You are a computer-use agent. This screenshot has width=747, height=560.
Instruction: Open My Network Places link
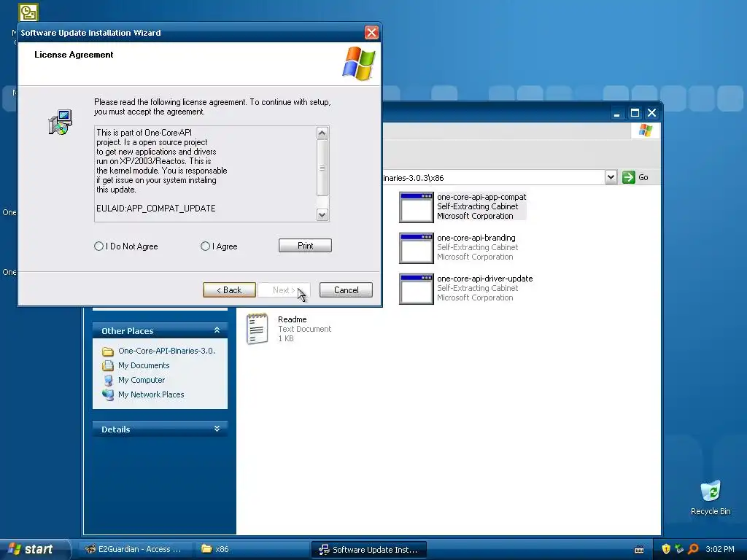pos(150,394)
